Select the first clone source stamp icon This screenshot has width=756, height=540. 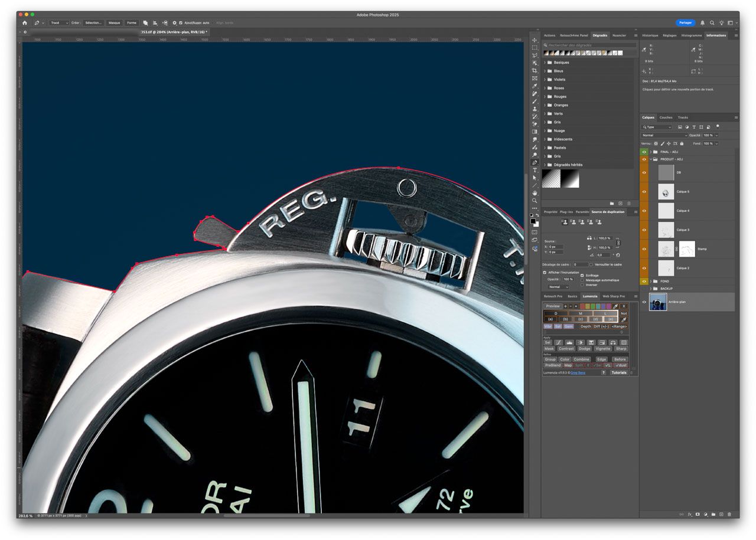565,222
